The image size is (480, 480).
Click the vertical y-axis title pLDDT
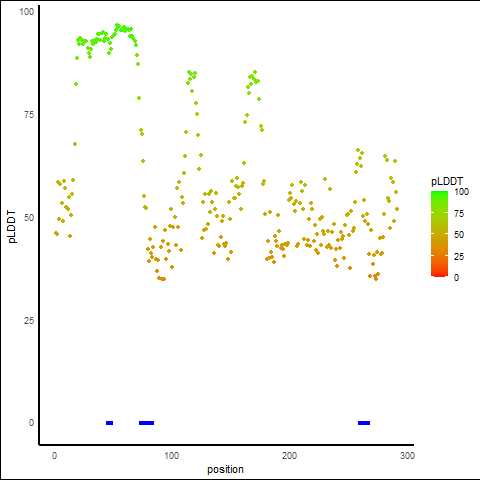coord(12,227)
